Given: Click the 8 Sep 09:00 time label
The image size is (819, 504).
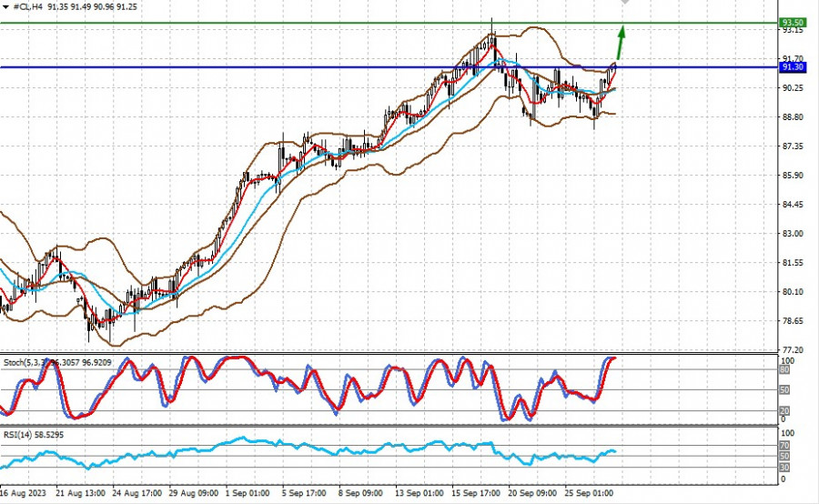Looking at the screenshot, I should 360,493.
